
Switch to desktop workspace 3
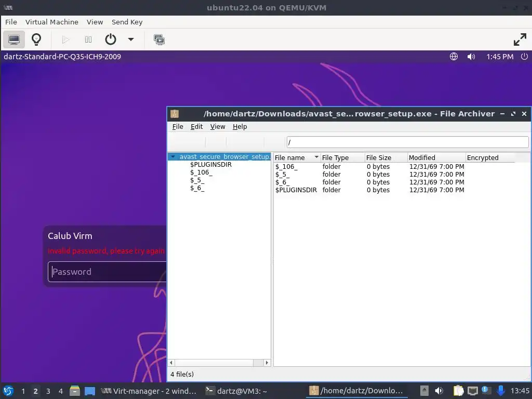pos(48,391)
